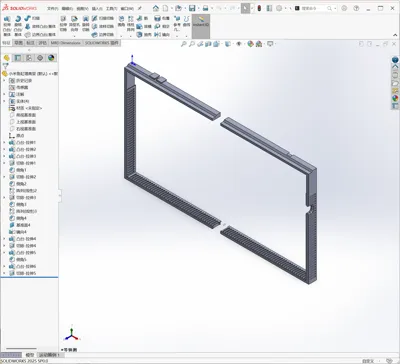Click the Zoom to Fit magnifier icon
The width and height of the screenshot is (400, 364).
(183, 44)
